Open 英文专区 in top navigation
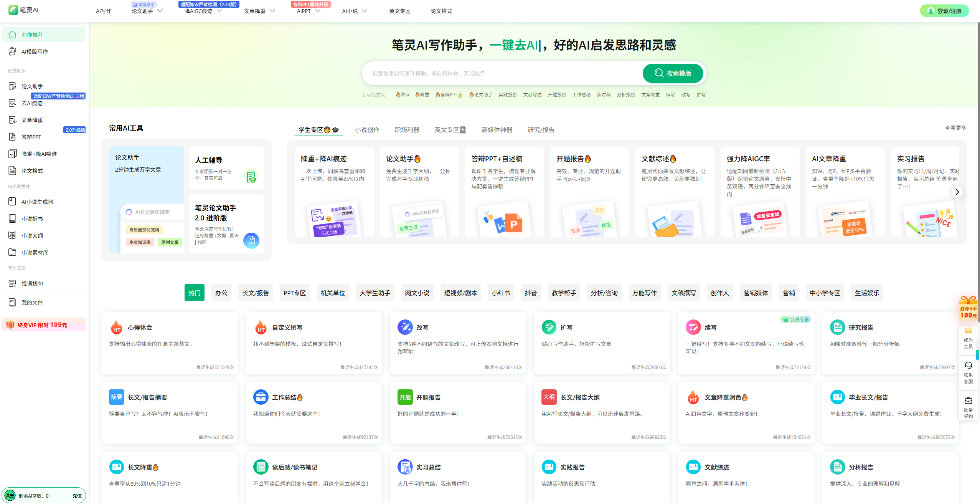The width and height of the screenshot is (980, 503). [400, 11]
